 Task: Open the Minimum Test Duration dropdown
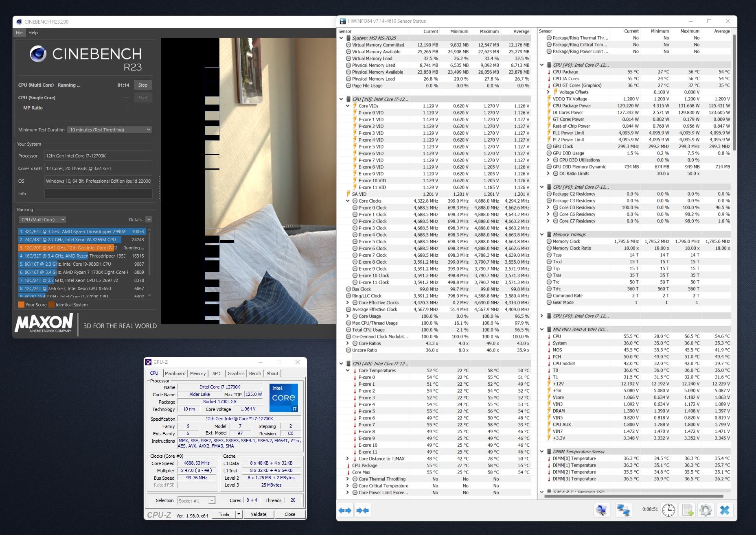pos(110,130)
